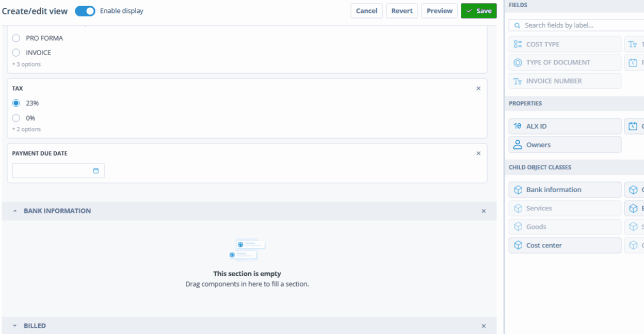Show the + 3 options text

point(26,64)
